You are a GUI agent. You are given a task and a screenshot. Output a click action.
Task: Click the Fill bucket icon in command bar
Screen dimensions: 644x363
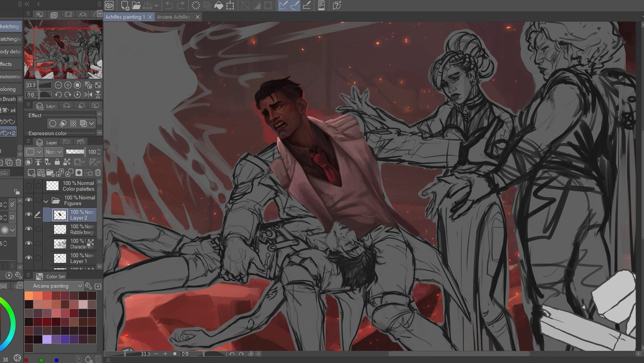pyautogui.click(x=218, y=5)
